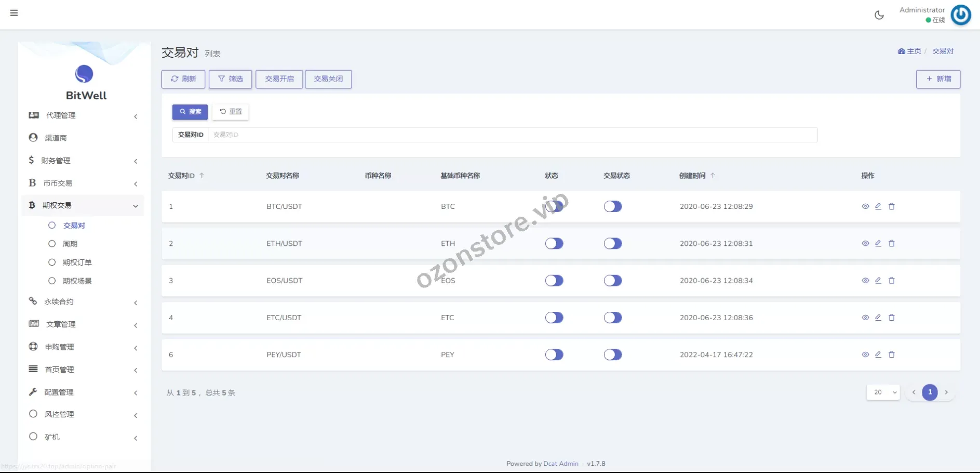Image resolution: width=980 pixels, height=473 pixels.
Task: Select 周期 submenu item
Action: pyautogui.click(x=70, y=244)
